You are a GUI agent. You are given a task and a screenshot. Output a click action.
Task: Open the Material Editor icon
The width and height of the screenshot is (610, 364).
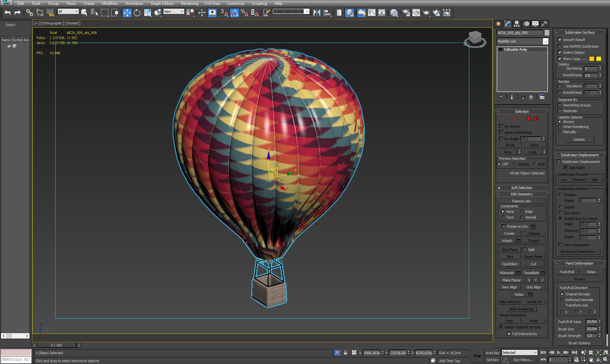point(394,13)
